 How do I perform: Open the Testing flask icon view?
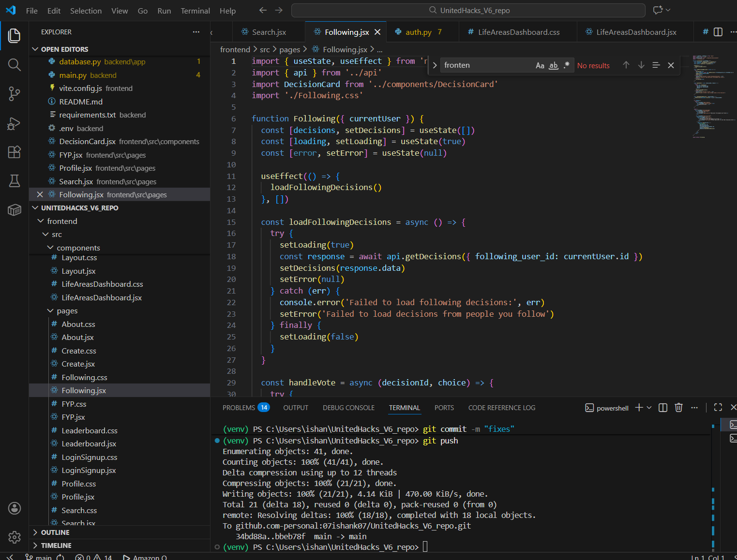pyautogui.click(x=15, y=181)
